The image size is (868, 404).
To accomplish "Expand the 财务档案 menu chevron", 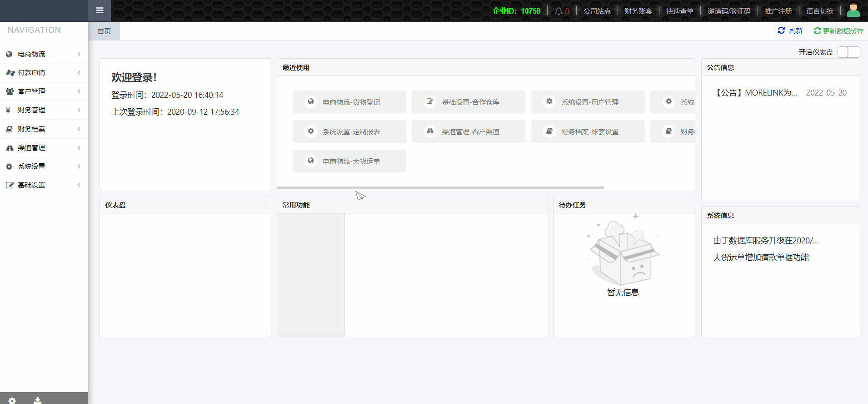I will click(79, 129).
